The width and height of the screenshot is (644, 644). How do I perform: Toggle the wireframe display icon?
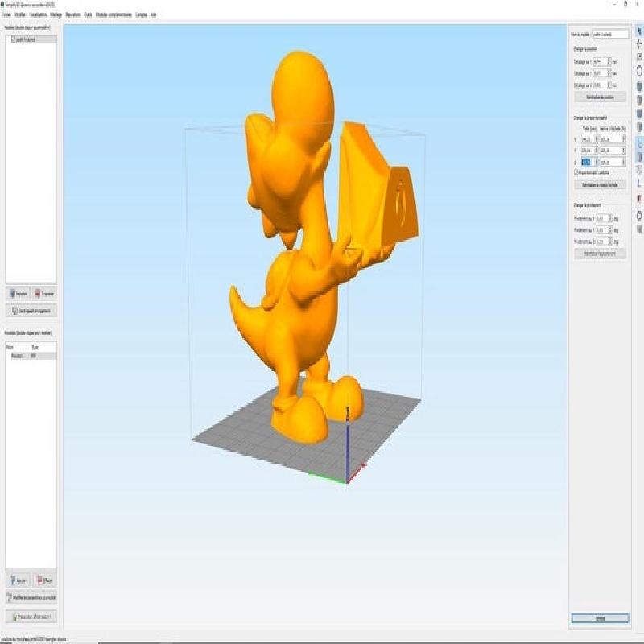638,170
